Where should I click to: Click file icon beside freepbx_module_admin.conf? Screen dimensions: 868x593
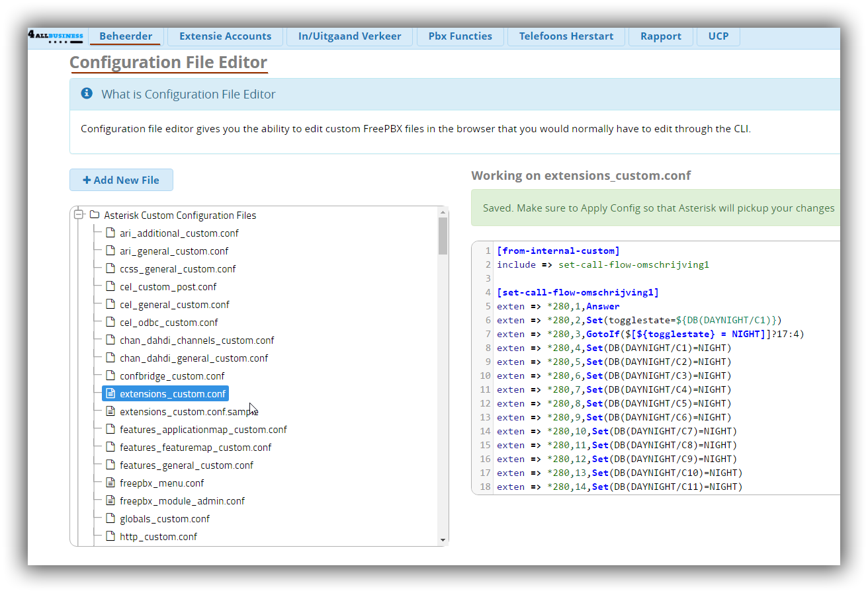[110, 500]
